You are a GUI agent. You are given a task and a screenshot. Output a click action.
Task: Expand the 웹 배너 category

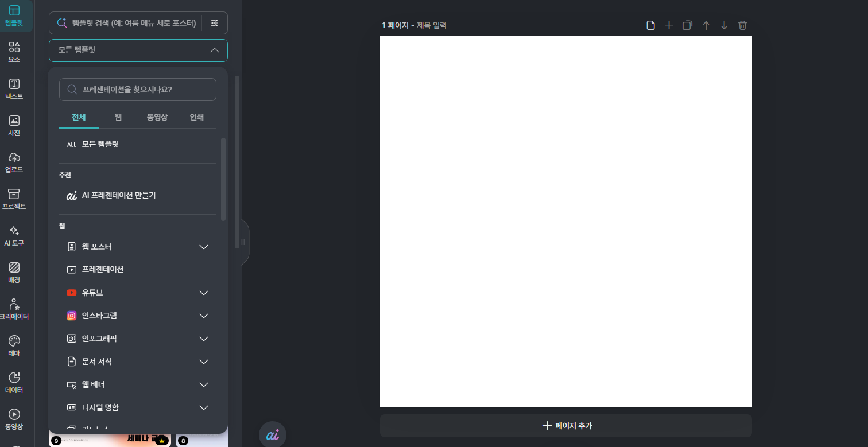click(x=203, y=384)
